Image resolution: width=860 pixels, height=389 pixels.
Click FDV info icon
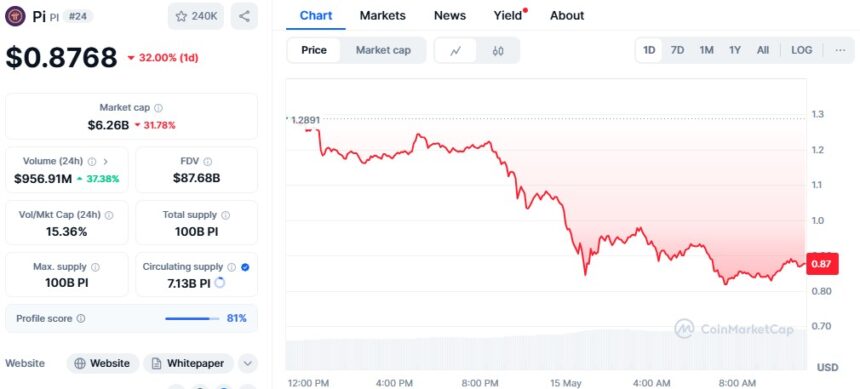[x=207, y=161]
